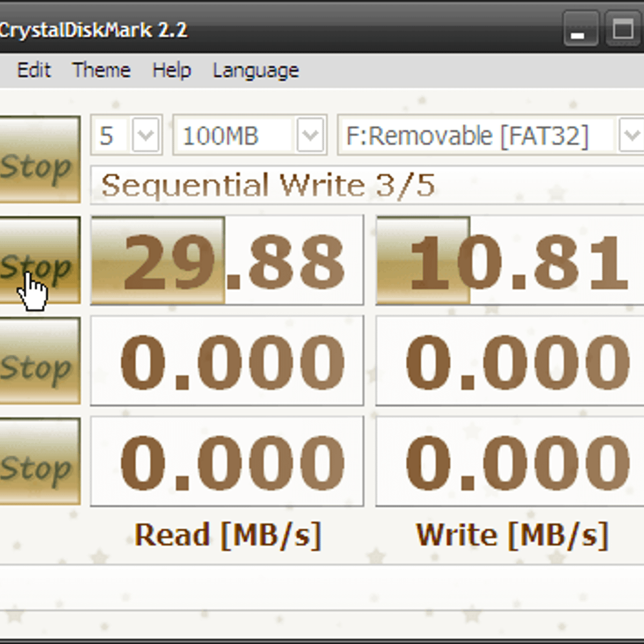Open the Help menu

click(171, 70)
